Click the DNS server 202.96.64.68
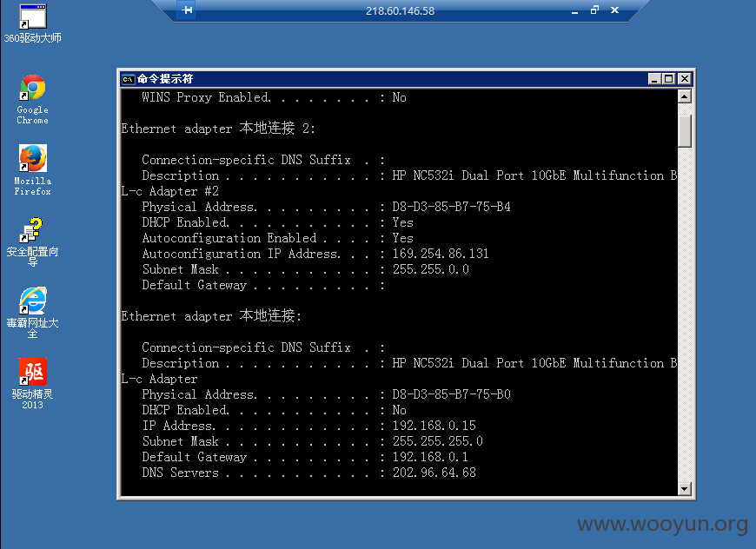 click(x=434, y=473)
